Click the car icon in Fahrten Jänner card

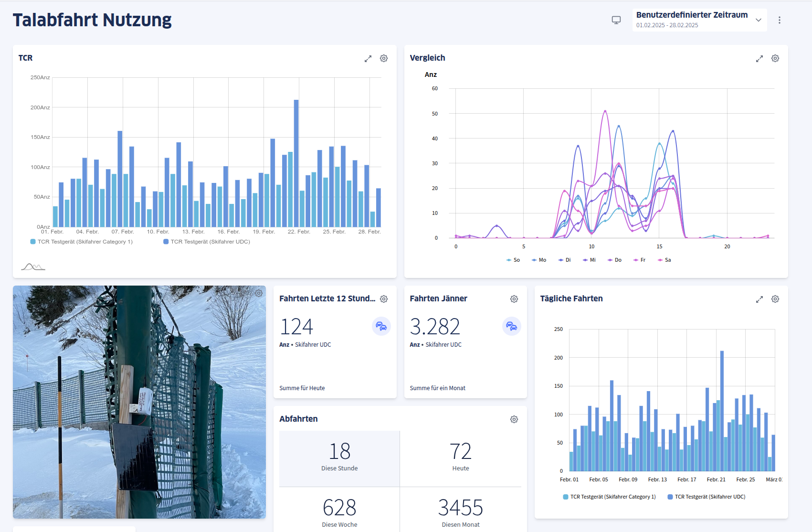511,327
